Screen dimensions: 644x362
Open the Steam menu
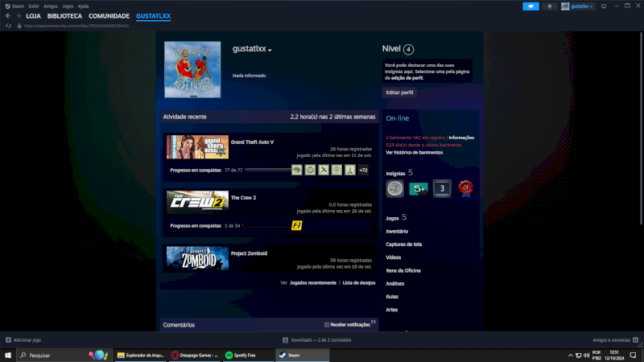pyautogui.click(x=14, y=6)
